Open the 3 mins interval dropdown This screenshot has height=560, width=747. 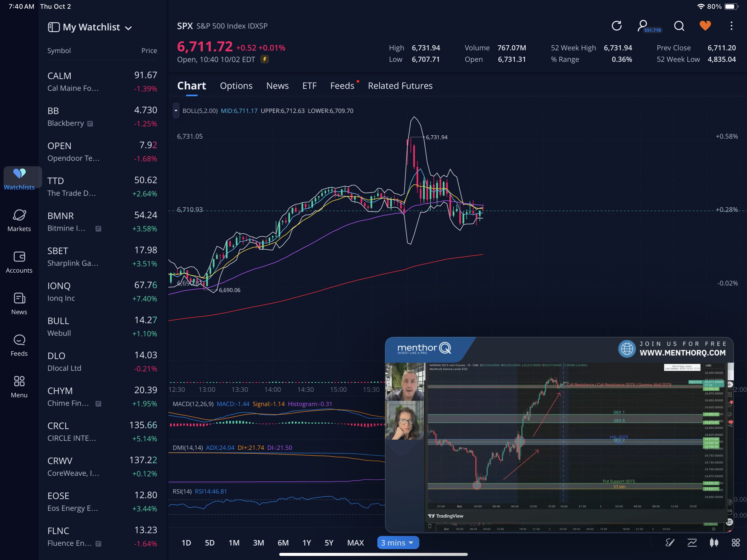398,543
